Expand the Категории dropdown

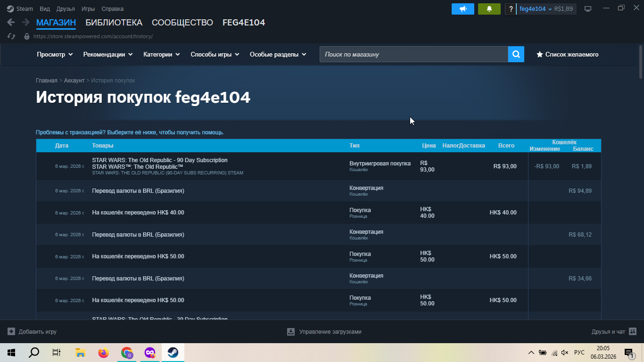(162, 54)
